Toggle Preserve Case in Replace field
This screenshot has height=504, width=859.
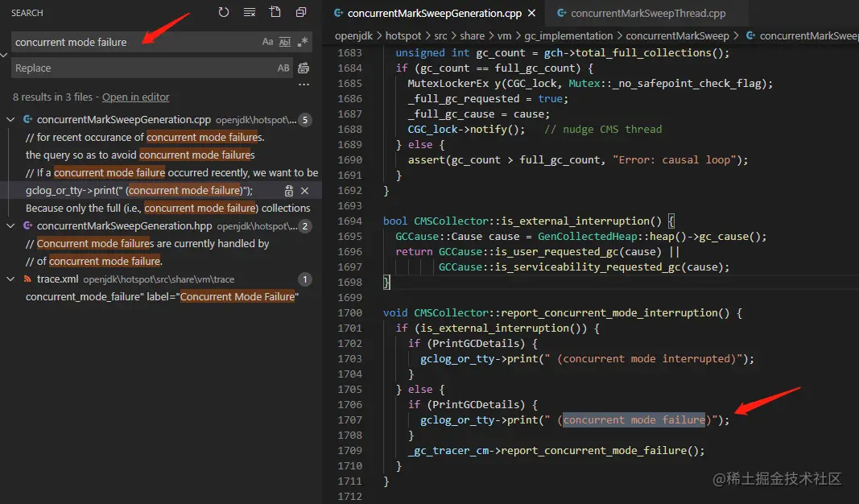tap(283, 68)
